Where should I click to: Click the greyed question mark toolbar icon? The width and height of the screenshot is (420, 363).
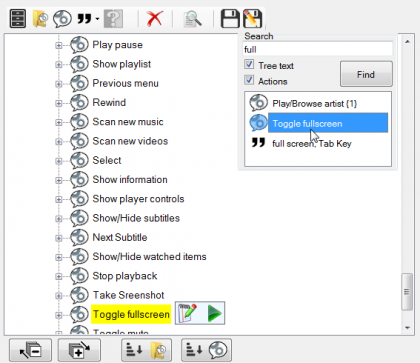tap(113, 18)
